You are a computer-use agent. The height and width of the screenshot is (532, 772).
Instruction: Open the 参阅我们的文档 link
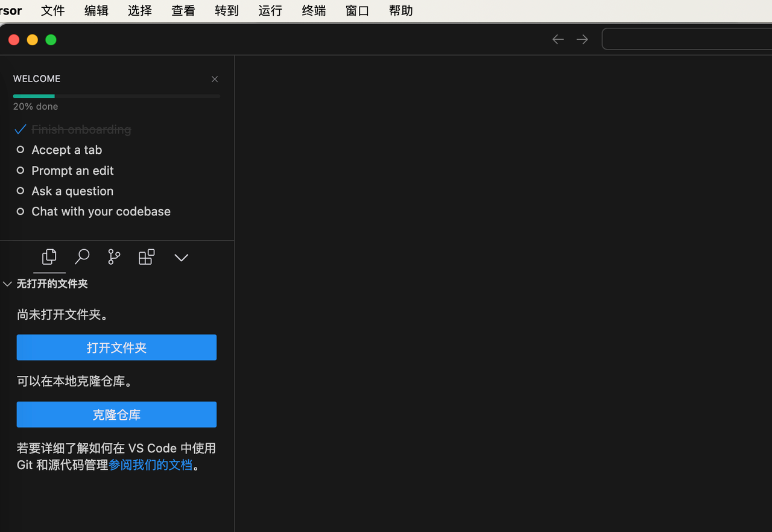click(x=150, y=464)
